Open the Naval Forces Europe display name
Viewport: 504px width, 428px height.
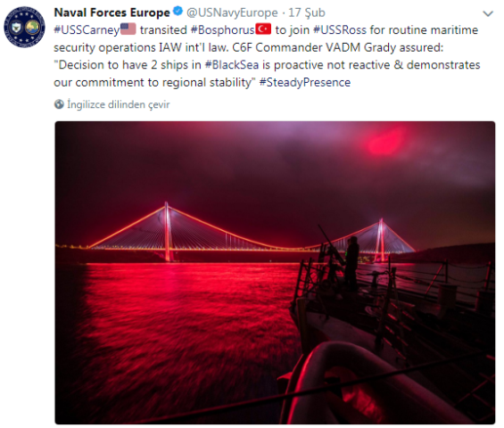(112, 12)
